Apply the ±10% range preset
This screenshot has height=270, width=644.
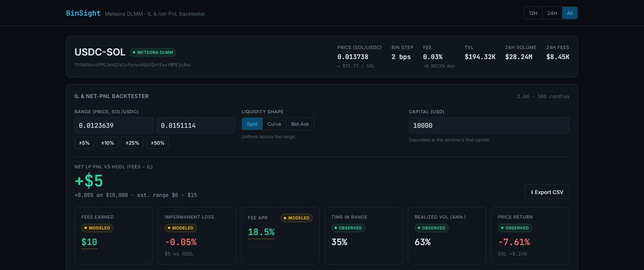point(108,142)
